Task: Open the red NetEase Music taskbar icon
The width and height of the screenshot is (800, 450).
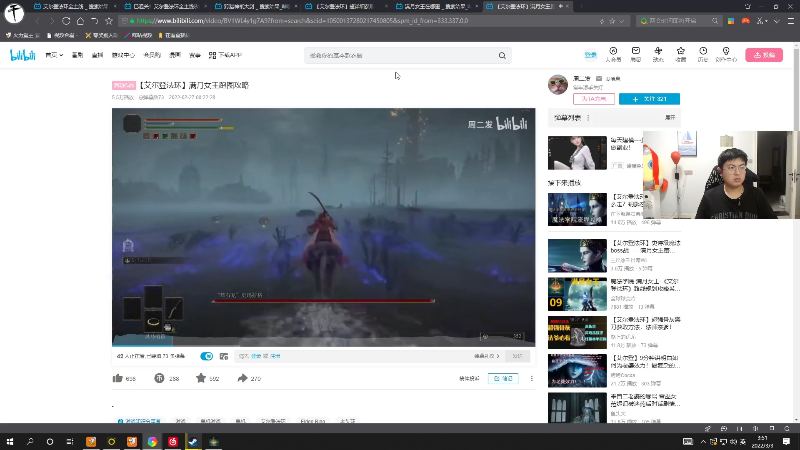Action: pos(172,441)
